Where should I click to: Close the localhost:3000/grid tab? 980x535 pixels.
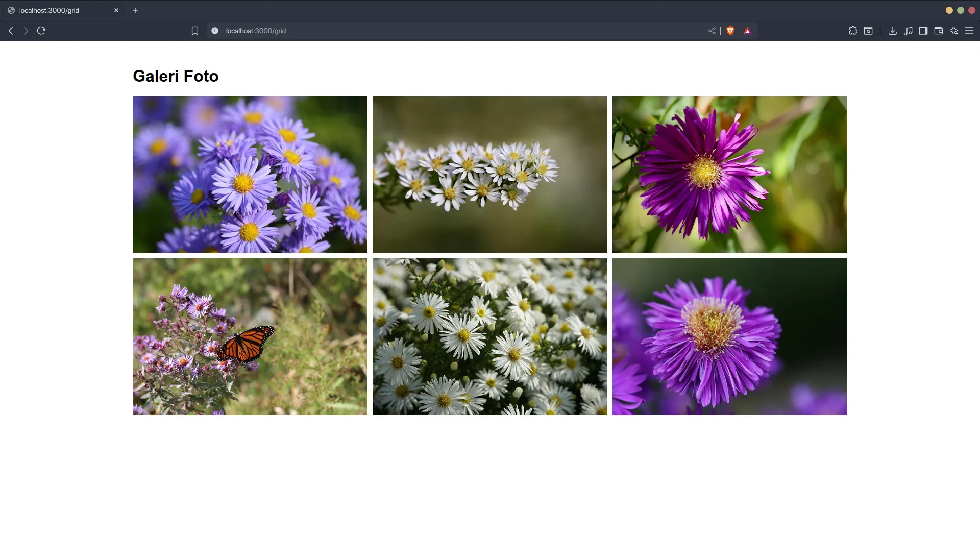pyautogui.click(x=116, y=10)
